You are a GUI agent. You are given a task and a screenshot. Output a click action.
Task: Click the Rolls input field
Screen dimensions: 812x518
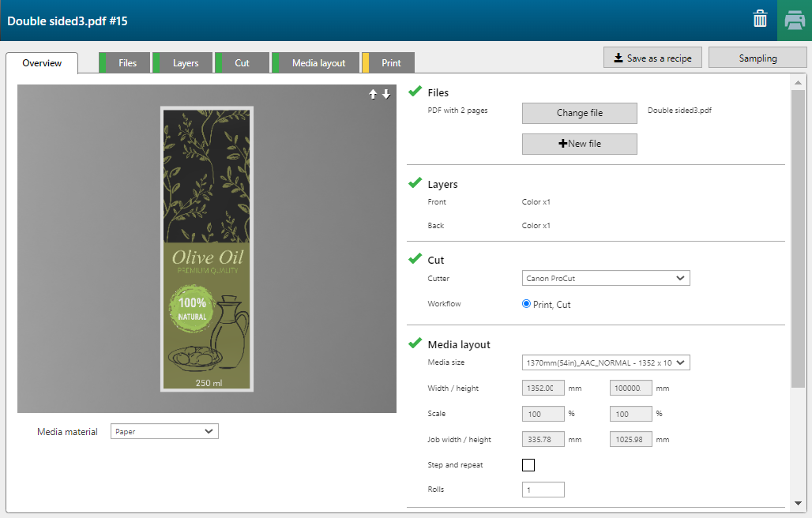(x=543, y=490)
